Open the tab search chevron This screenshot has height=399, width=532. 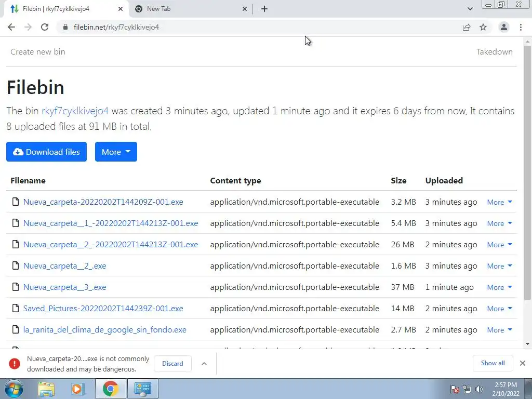point(470,9)
